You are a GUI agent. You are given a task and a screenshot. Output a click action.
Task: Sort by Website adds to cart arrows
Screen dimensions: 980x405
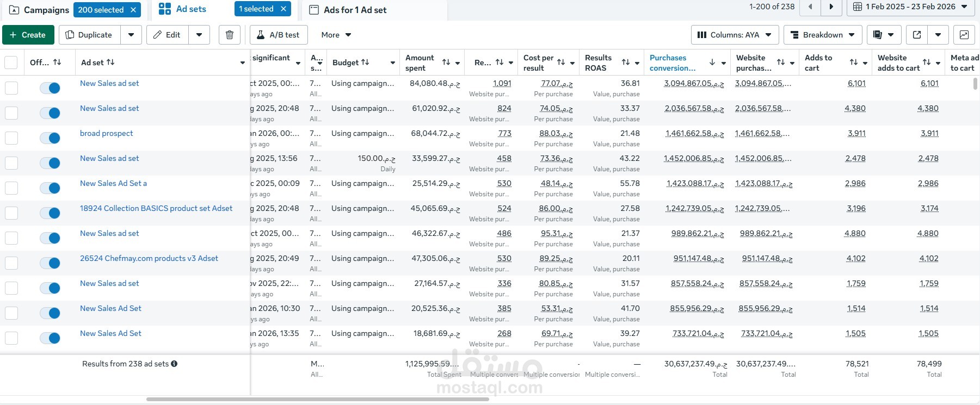pos(927,63)
